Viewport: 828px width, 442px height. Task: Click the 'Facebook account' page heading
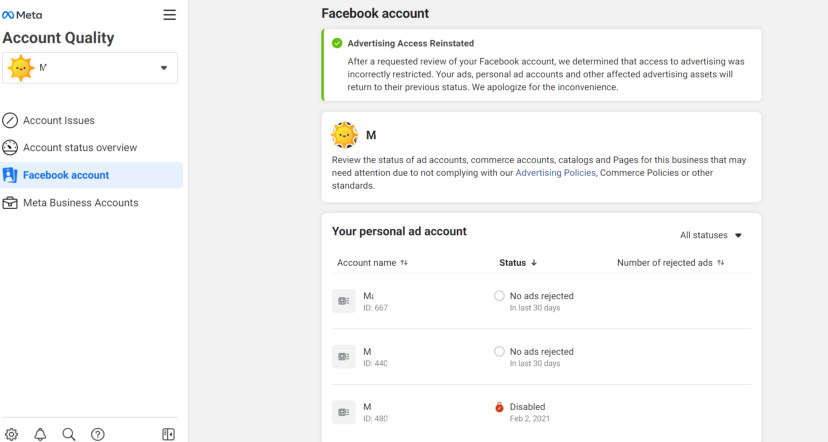coord(375,13)
